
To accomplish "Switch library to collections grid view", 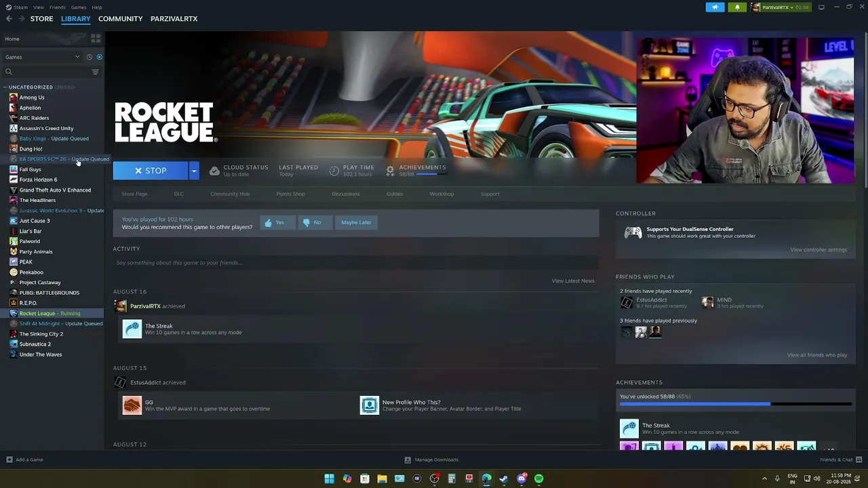I will [96, 39].
